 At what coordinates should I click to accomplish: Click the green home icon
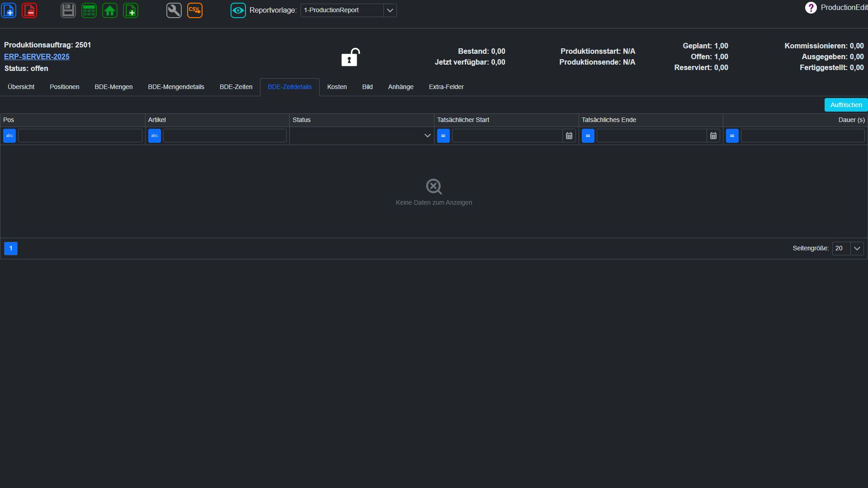[110, 10]
